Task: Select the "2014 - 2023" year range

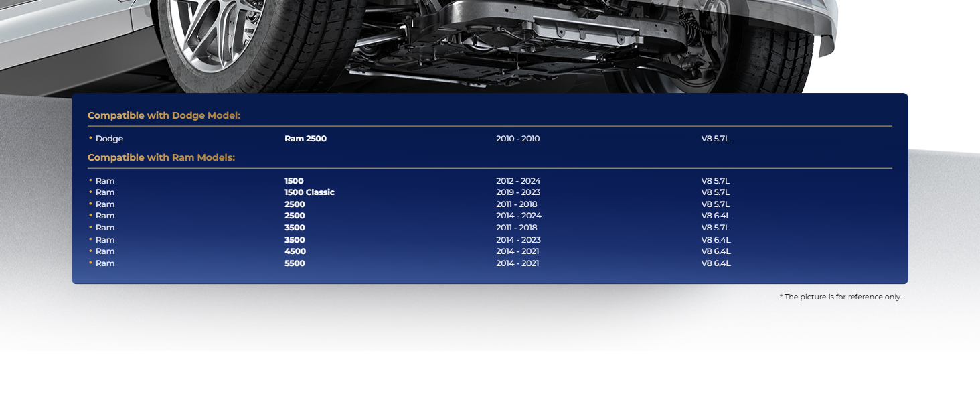Action: pos(518,240)
